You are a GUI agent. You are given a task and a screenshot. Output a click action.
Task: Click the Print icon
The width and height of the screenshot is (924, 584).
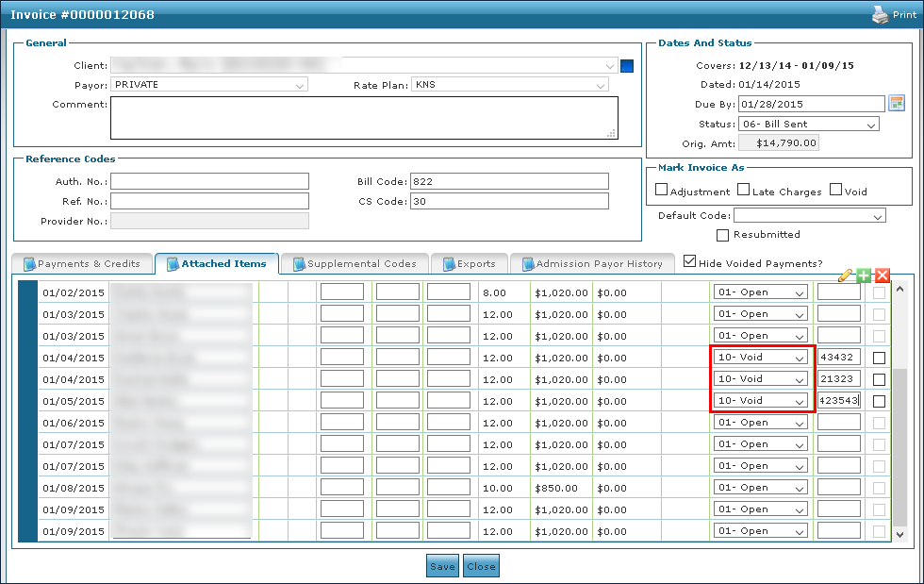(x=880, y=15)
